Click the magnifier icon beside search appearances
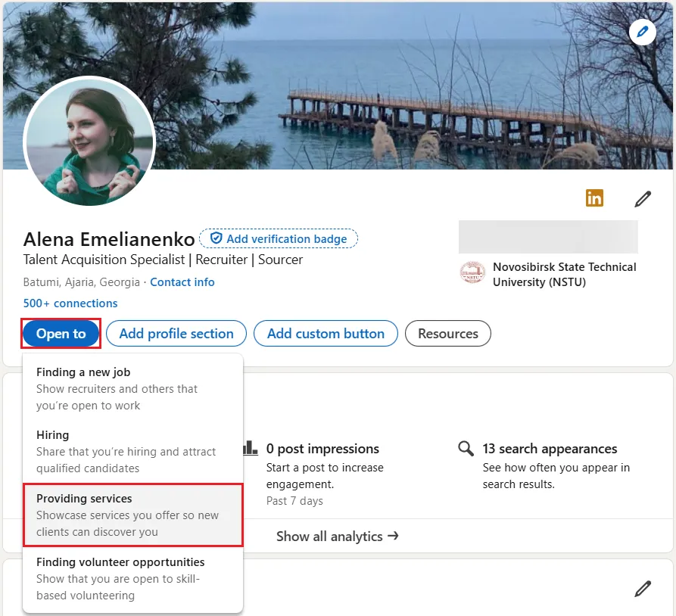The image size is (676, 616). click(x=465, y=448)
